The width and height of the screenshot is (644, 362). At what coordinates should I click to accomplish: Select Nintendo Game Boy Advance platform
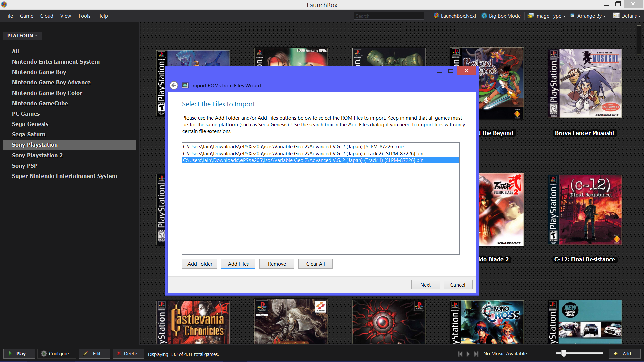point(69,82)
